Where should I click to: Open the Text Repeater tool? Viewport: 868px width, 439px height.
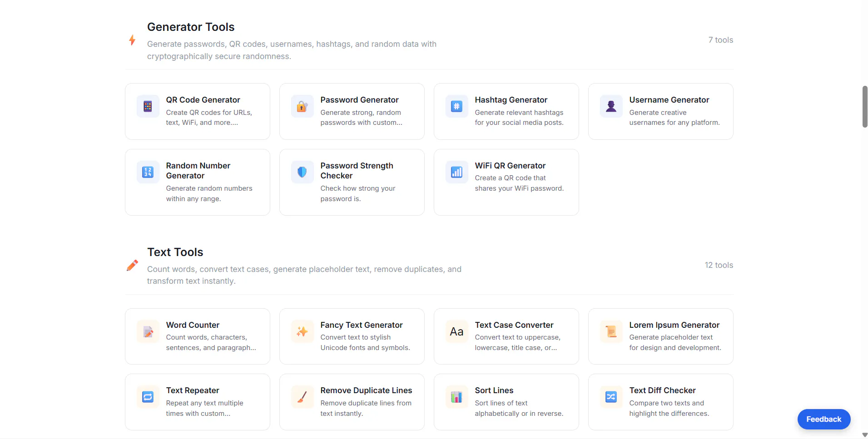click(x=198, y=402)
